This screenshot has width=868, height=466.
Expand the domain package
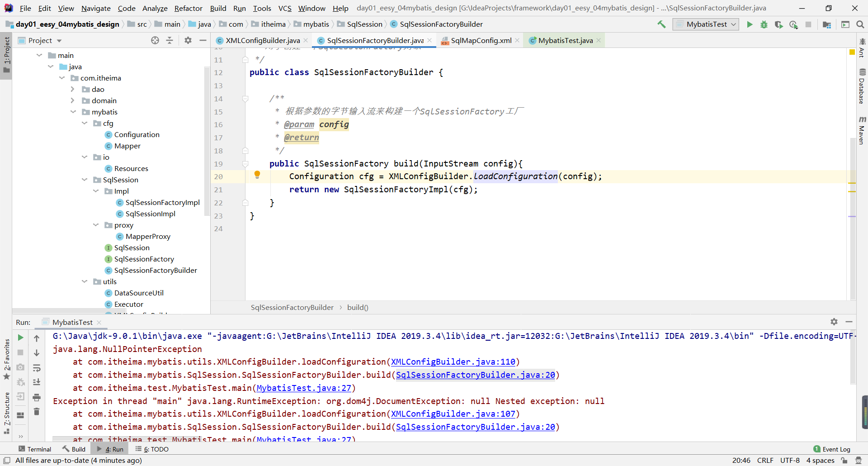coord(73,100)
